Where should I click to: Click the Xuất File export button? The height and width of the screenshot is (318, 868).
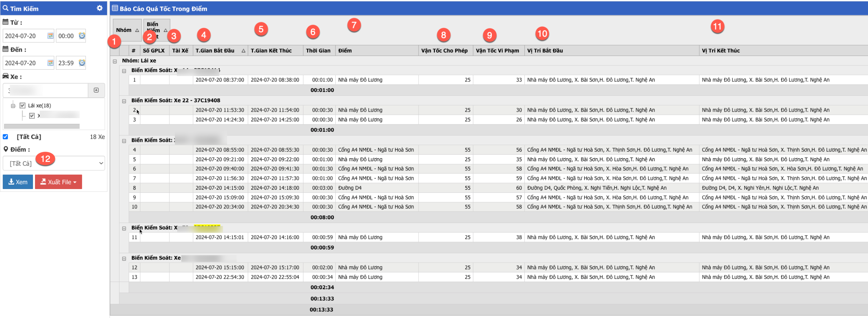point(58,182)
